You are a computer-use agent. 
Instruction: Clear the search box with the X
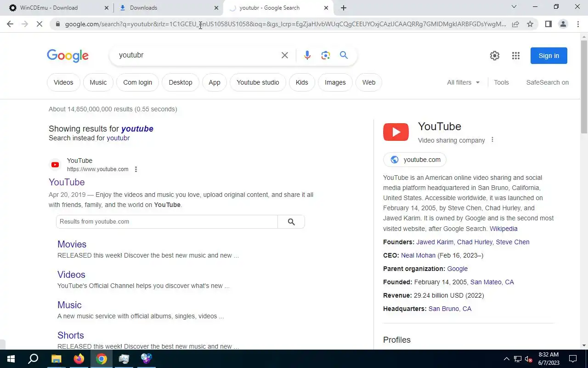pyautogui.click(x=285, y=55)
